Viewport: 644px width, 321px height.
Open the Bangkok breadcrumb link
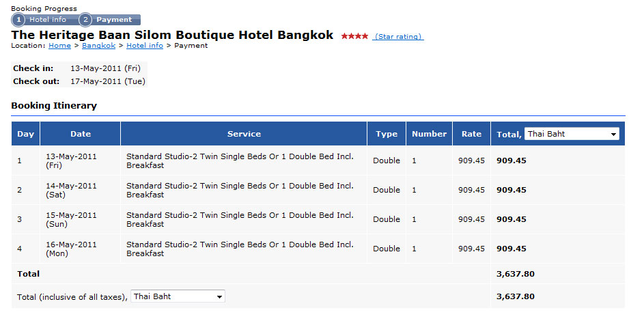pyautogui.click(x=98, y=46)
